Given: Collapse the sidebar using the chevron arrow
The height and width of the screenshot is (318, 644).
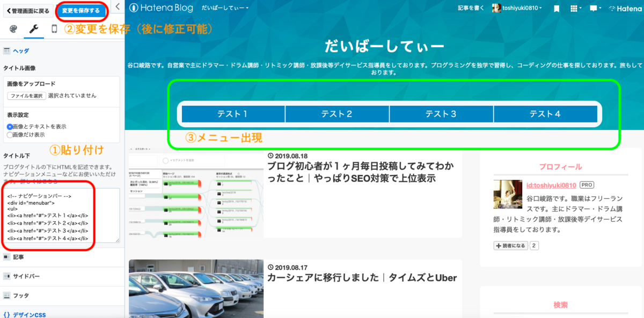Looking at the screenshot, I should [118, 8].
